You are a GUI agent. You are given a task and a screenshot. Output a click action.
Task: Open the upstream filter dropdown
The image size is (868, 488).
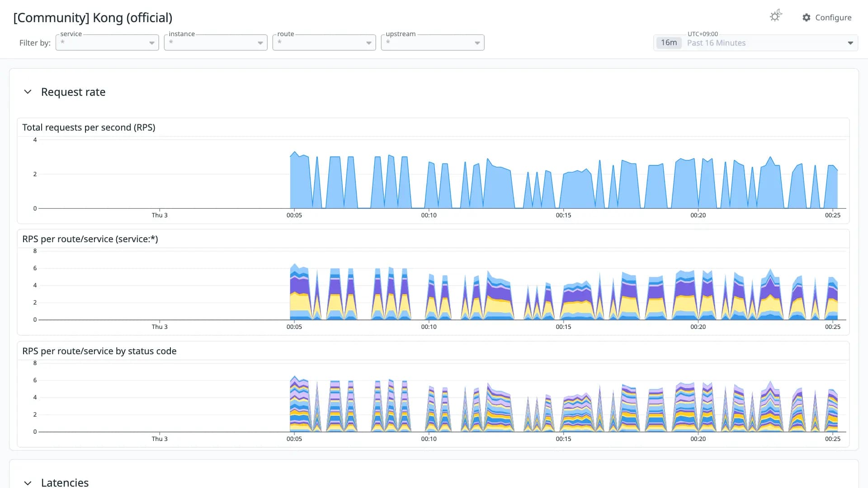(x=433, y=42)
